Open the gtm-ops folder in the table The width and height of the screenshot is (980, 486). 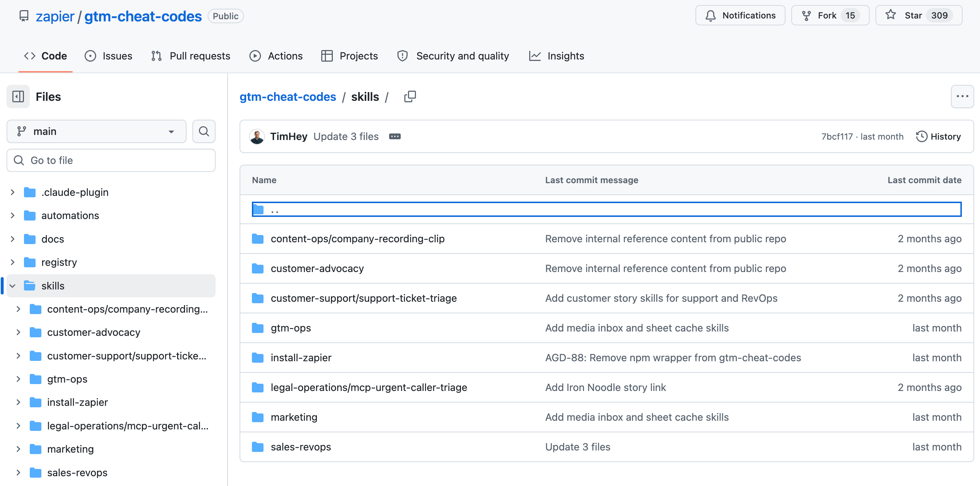(291, 328)
